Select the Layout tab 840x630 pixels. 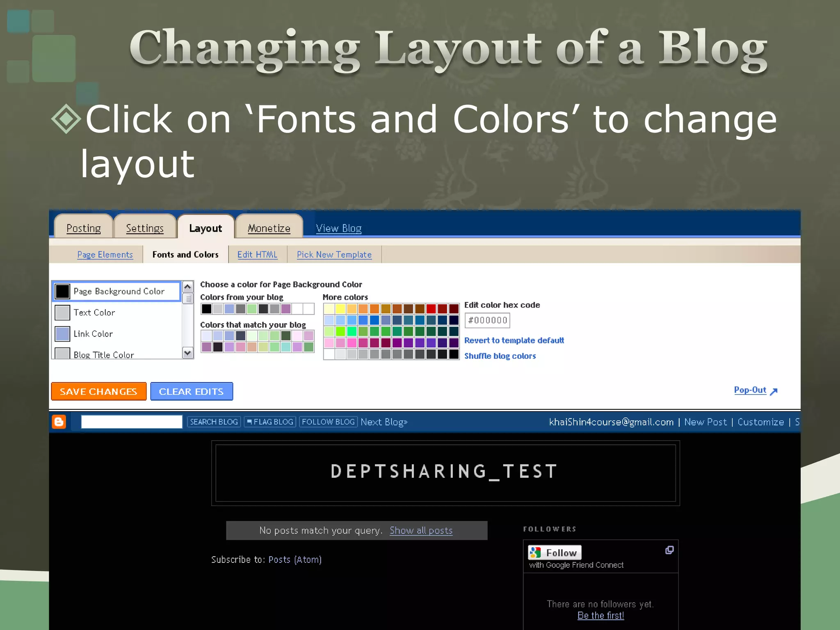(x=205, y=228)
